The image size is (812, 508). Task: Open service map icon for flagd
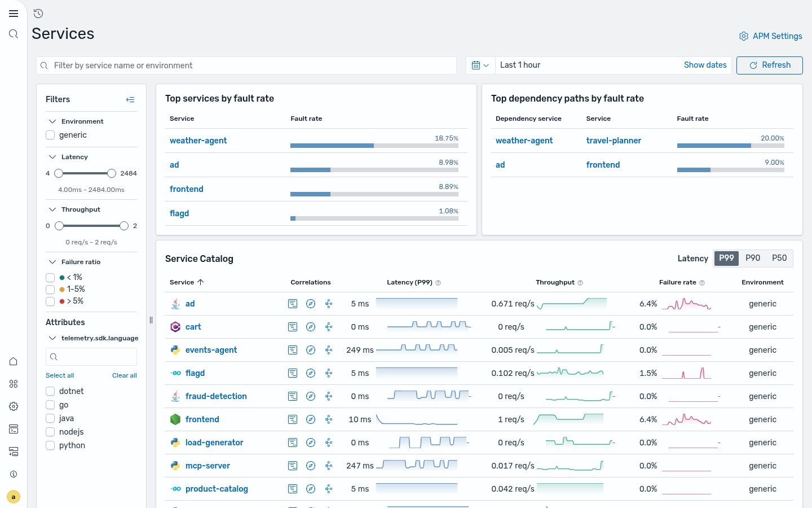[x=329, y=373]
